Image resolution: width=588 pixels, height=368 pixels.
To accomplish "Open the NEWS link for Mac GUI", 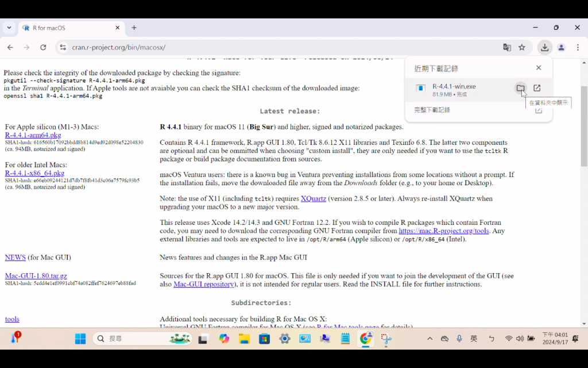I will coord(16,257).
